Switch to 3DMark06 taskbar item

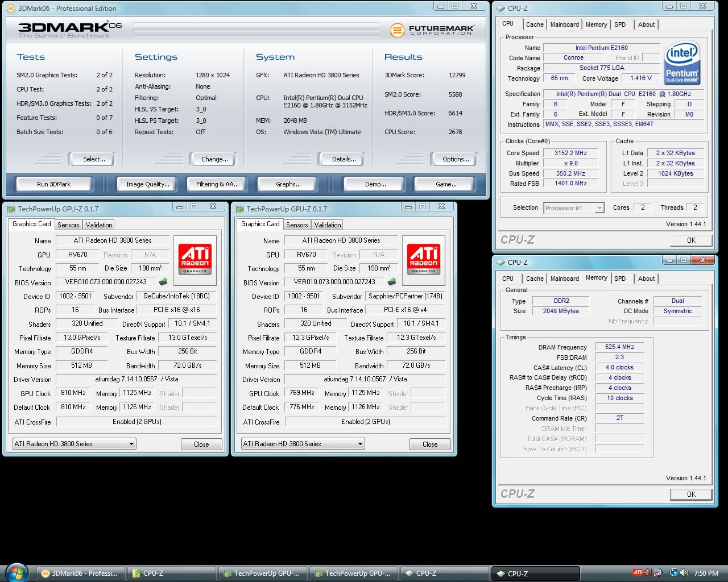[x=80, y=573]
